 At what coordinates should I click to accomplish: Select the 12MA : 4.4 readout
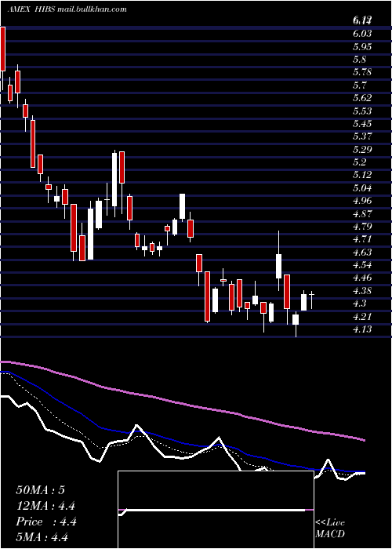click(x=45, y=506)
